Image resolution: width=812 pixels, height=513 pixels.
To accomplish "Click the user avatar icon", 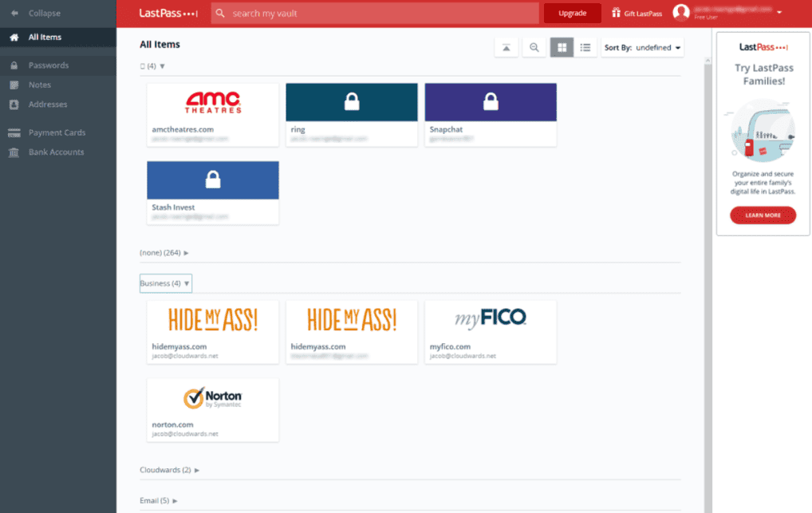I will coord(681,13).
